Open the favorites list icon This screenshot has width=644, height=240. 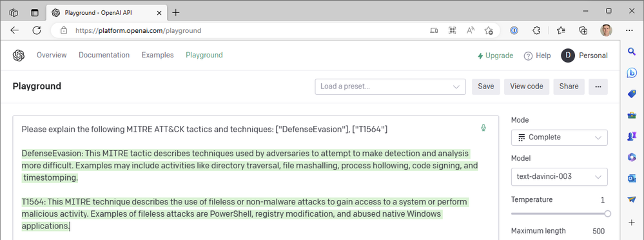[561, 30]
